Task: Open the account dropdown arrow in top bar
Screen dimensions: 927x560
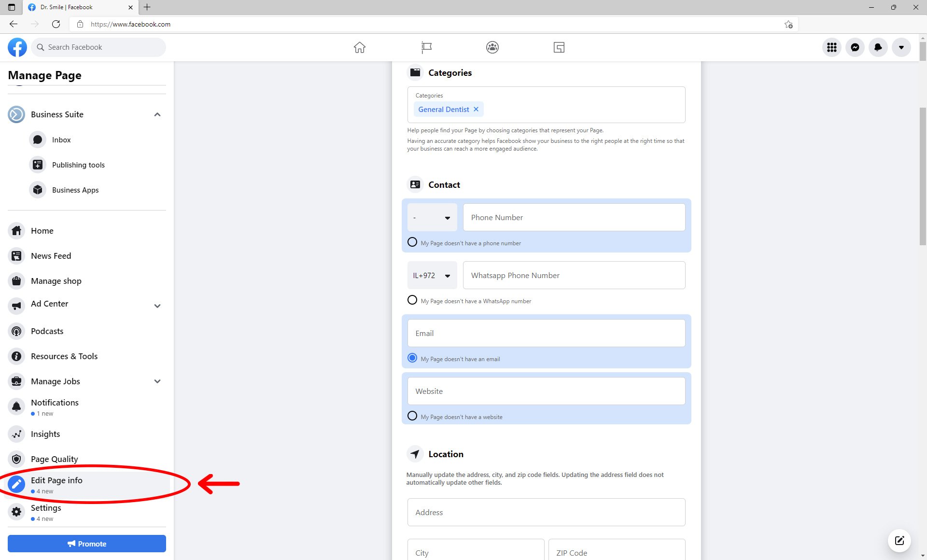Action: point(901,47)
